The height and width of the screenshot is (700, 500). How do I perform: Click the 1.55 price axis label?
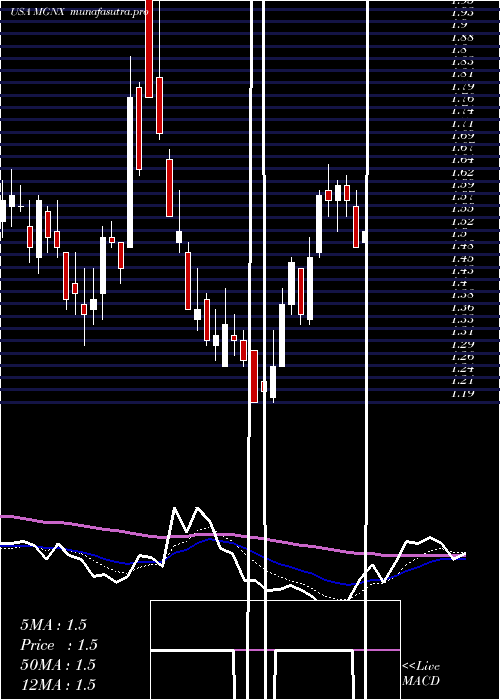[x=462, y=209]
